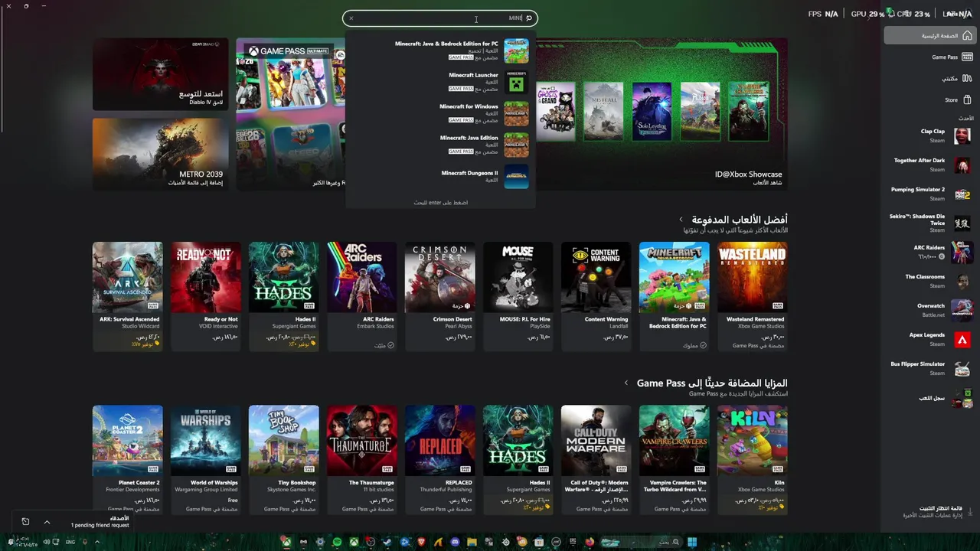Viewport: 980px width, 551px height.
Task: Open Content Warning game card
Action: [596, 296]
